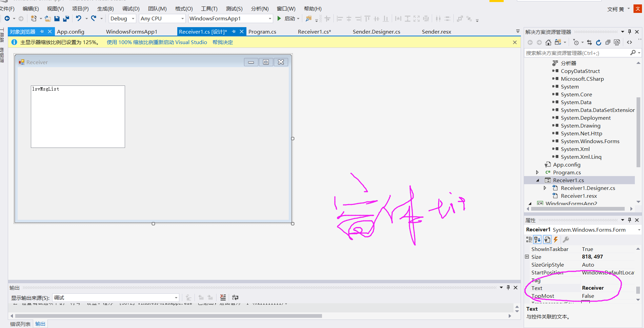Pin the Output panel
Screen dimensions: 644x328
tap(508, 287)
